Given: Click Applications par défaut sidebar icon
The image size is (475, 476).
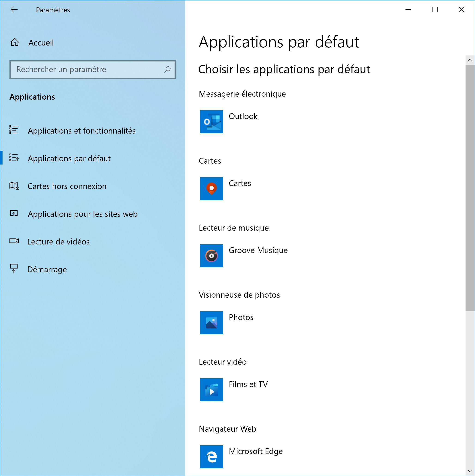Looking at the screenshot, I should pyautogui.click(x=14, y=158).
